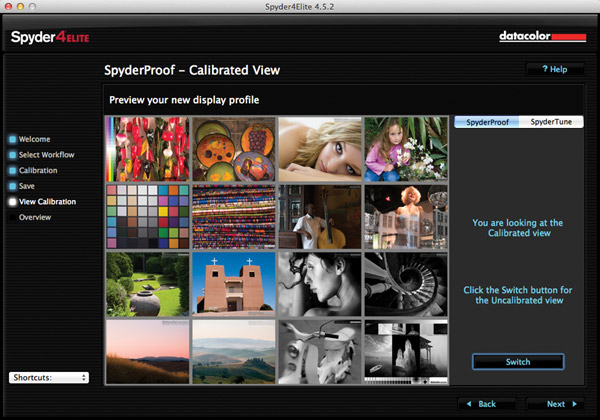The height and width of the screenshot is (420, 600).
Task: Click the View Calibration step indicator square
Action: pos(13,202)
